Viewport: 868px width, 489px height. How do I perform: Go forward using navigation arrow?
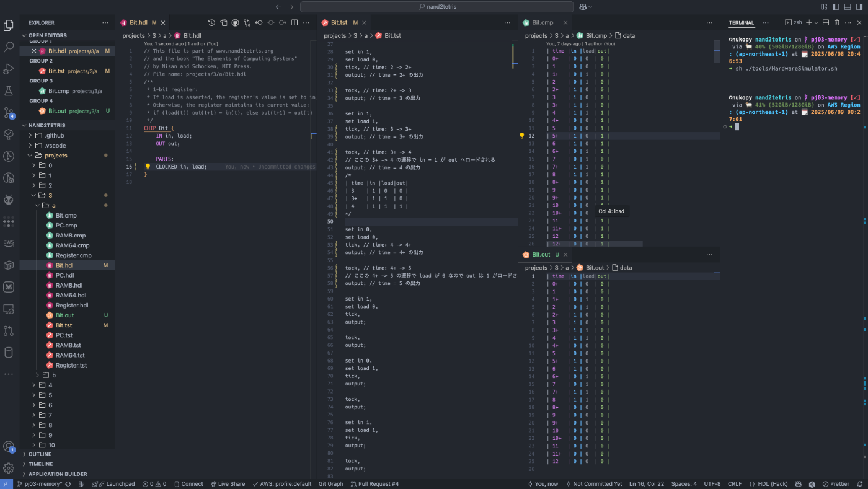click(291, 7)
